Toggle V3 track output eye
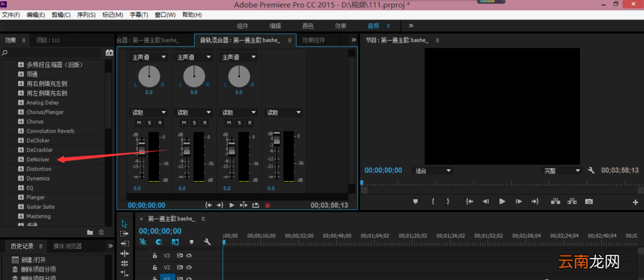644x280 pixels. [x=189, y=255]
